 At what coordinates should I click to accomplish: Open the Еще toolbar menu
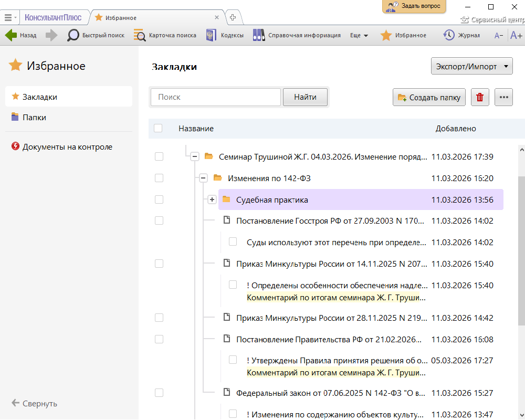point(359,35)
